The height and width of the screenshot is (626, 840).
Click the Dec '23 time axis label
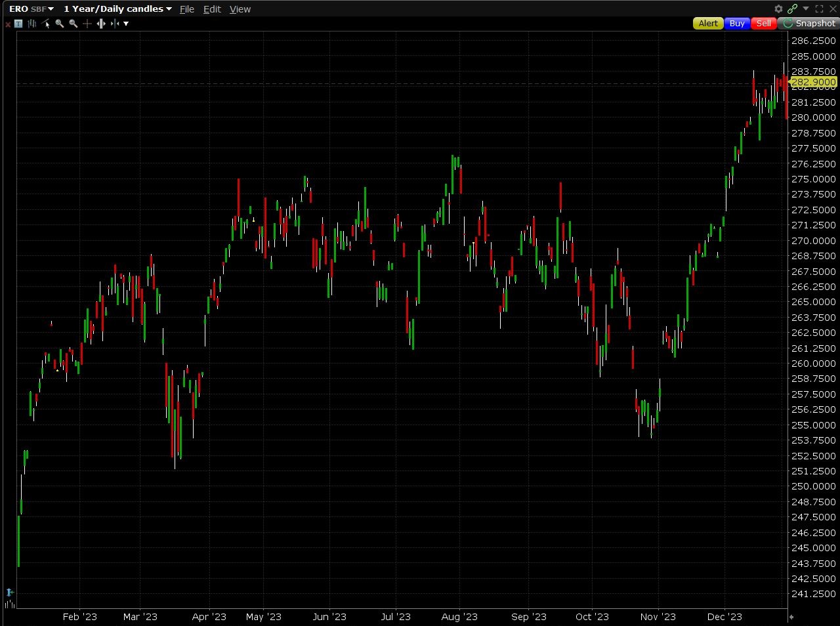tap(725, 617)
